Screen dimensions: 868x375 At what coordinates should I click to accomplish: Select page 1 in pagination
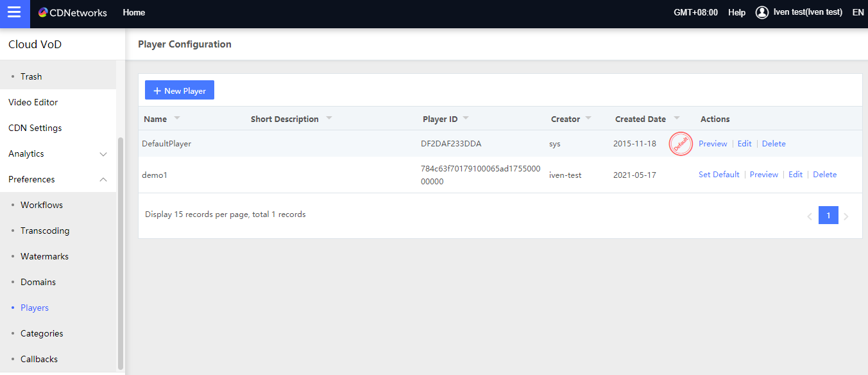828,216
